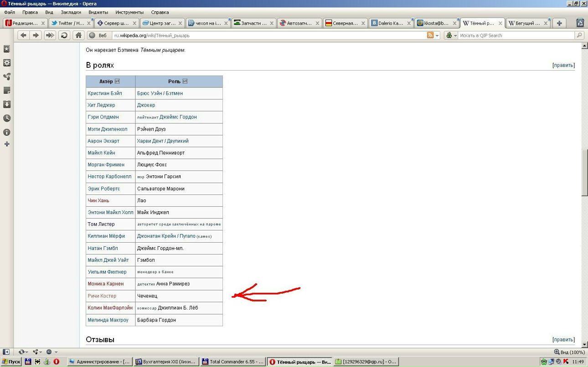Open the closed tabs trash icon
Image resolution: width=588 pixels, height=367 pixels.
580,23
